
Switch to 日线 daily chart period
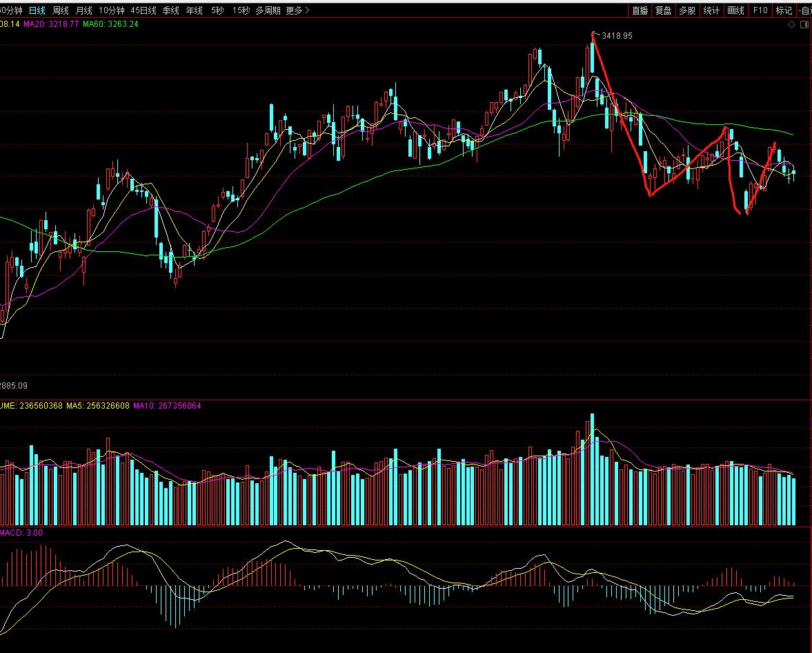tap(37, 10)
